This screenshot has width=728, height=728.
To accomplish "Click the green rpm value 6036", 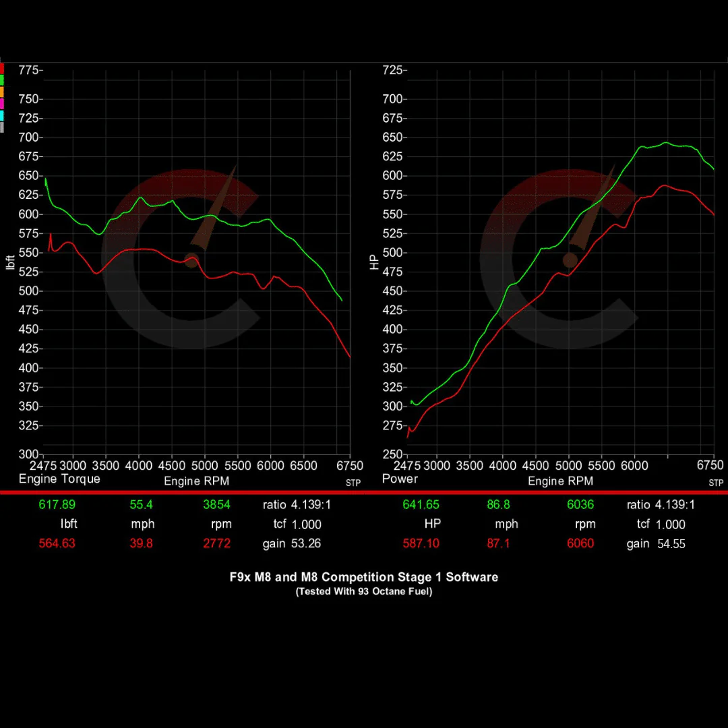I will tap(580, 504).
